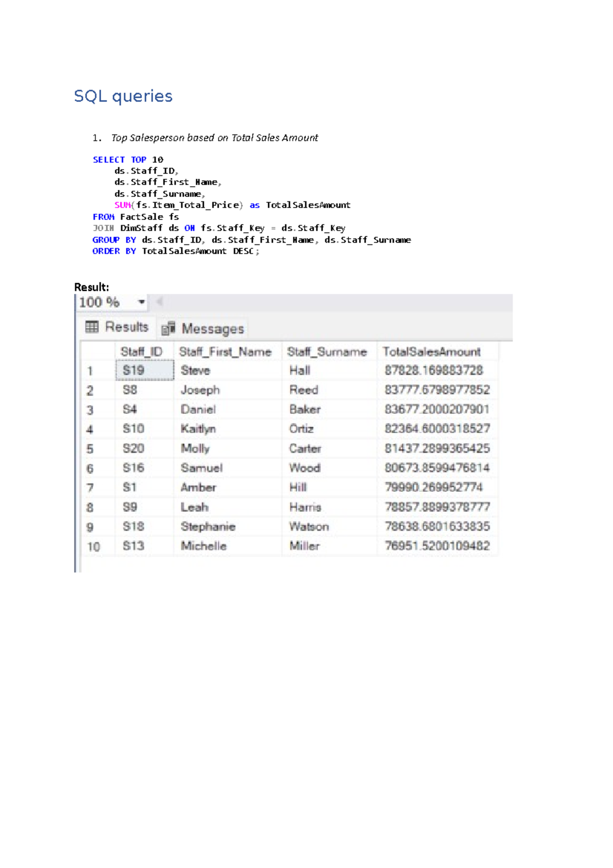Click the row 1 header number

click(90, 371)
